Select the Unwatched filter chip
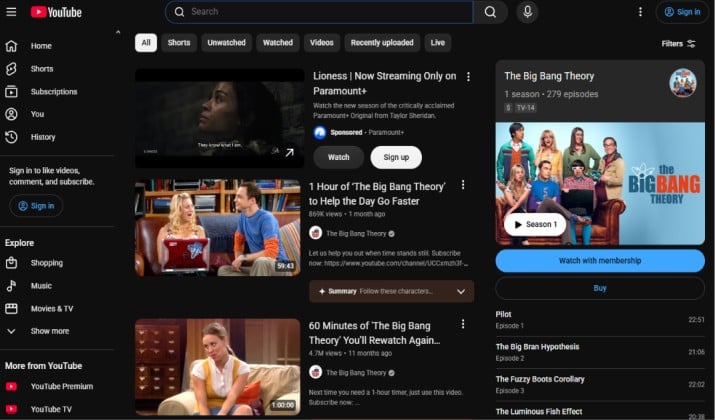The height and width of the screenshot is (420, 715). [x=227, y=42]
